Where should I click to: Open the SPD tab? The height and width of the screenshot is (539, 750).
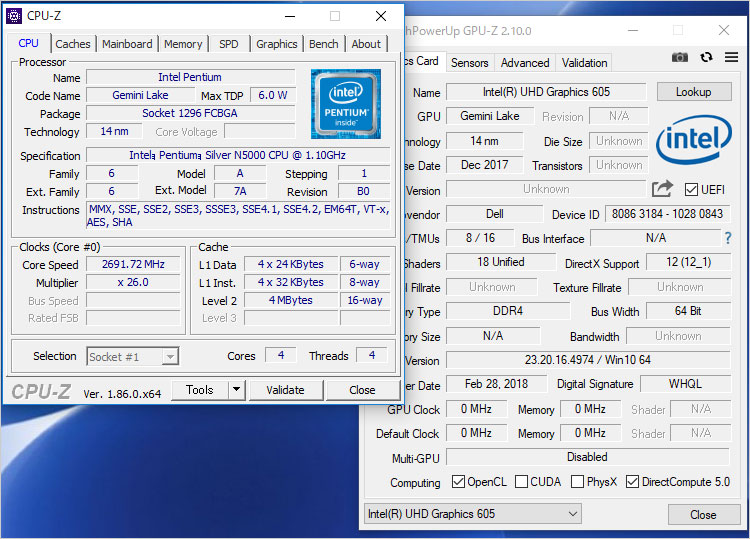click(x=229, y=44)
